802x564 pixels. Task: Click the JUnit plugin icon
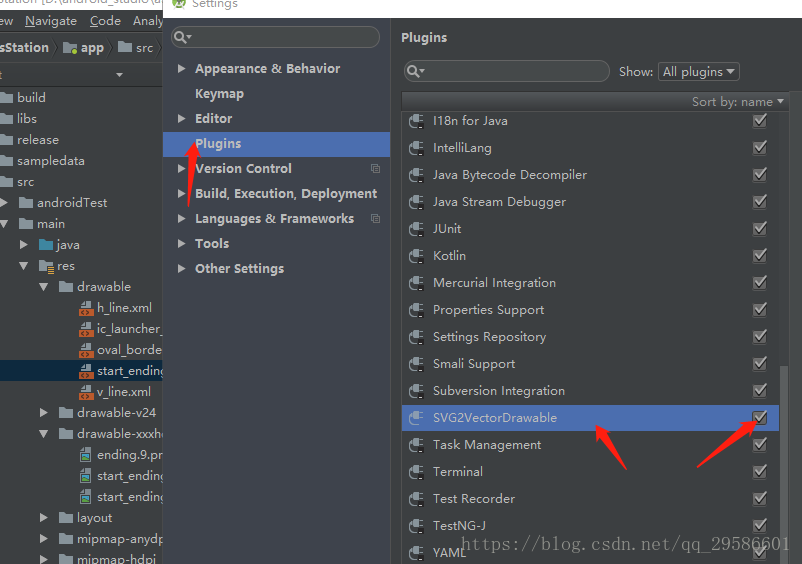(x=416, y=229)
